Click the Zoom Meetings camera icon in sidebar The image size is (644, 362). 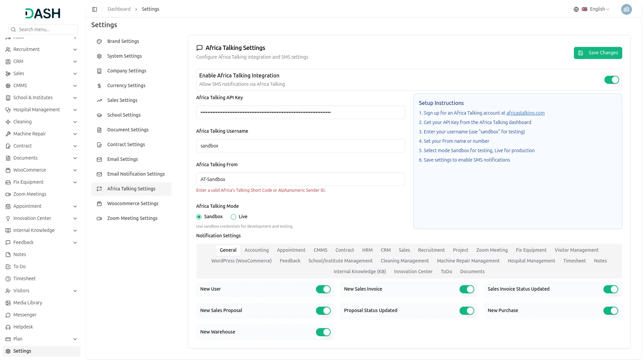8,194
